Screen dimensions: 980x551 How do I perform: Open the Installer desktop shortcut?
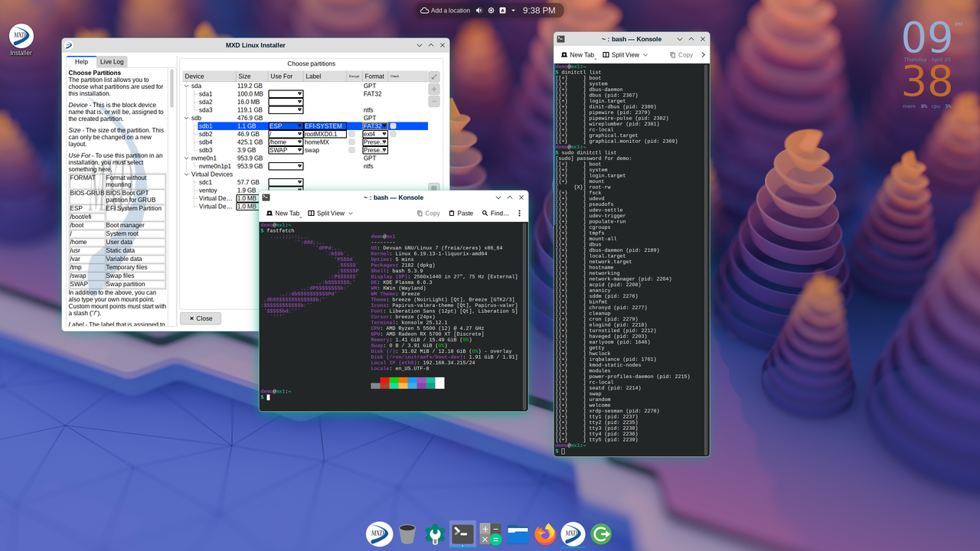pyautogui.click(x=21, y=40)
